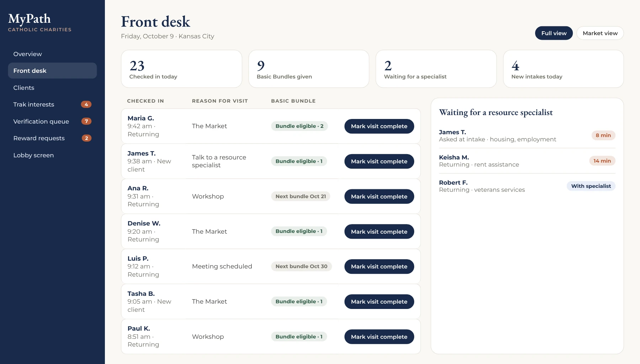Click the Verification queue badge showing 7
The image size is (640, 364).
pyautogui.click(x=86, y=121)
